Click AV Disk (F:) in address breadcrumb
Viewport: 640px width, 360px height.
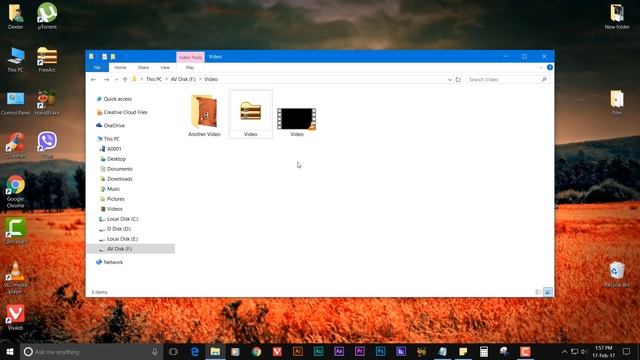pyautogui.click(x=183, y=79)
